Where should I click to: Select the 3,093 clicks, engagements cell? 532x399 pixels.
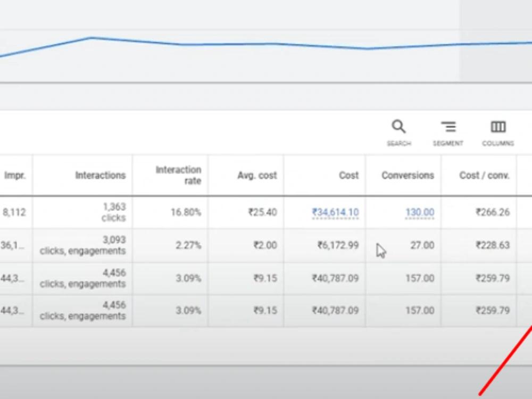click(x=82, y=245)
